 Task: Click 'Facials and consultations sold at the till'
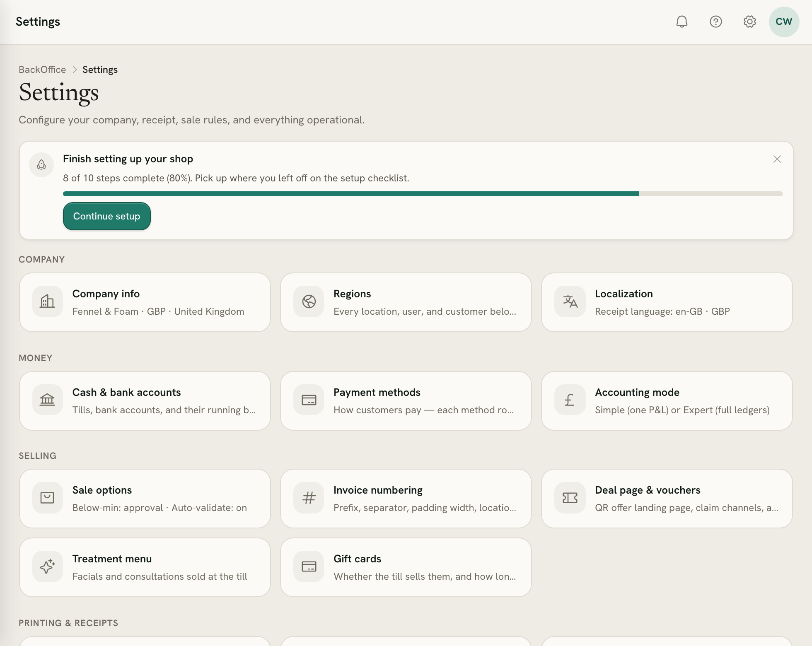tap(159, 576)
